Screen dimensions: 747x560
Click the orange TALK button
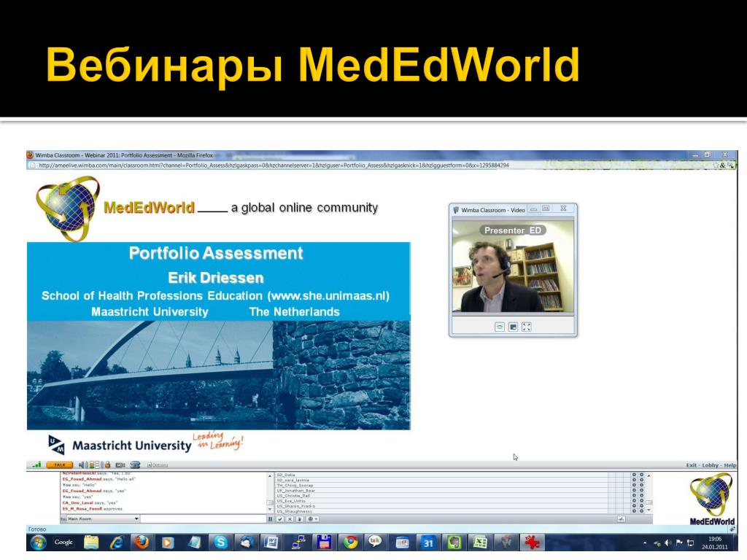(x=60, y=464)
